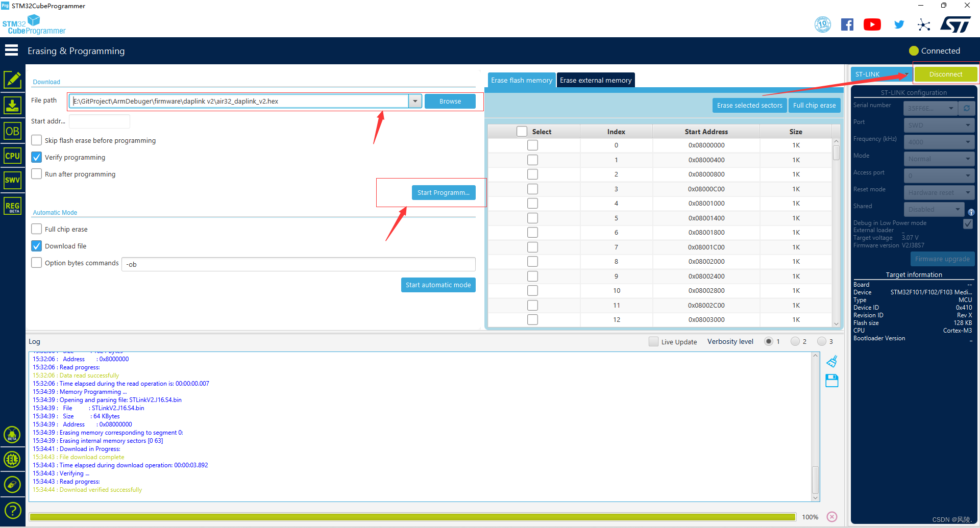Set verbosity level to 3
Screen dimensions: 980x528
pyautogui.click(x=822, y=342)
